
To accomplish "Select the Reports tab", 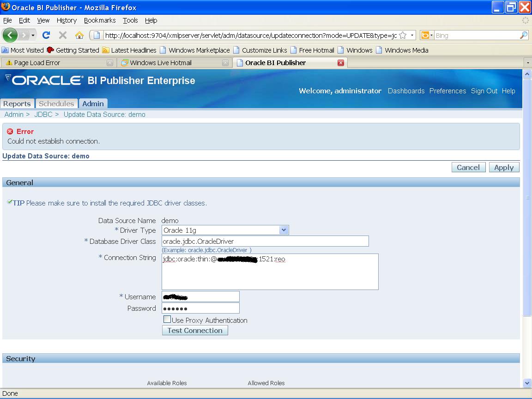I will pyautogui.click(x=17, y=103).
